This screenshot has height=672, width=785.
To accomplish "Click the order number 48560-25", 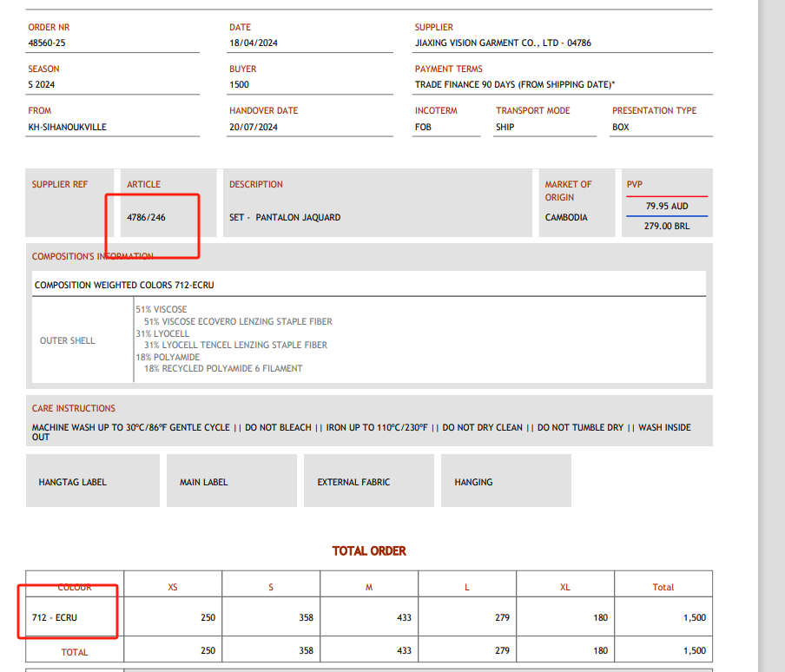I will tap(47, 43).
